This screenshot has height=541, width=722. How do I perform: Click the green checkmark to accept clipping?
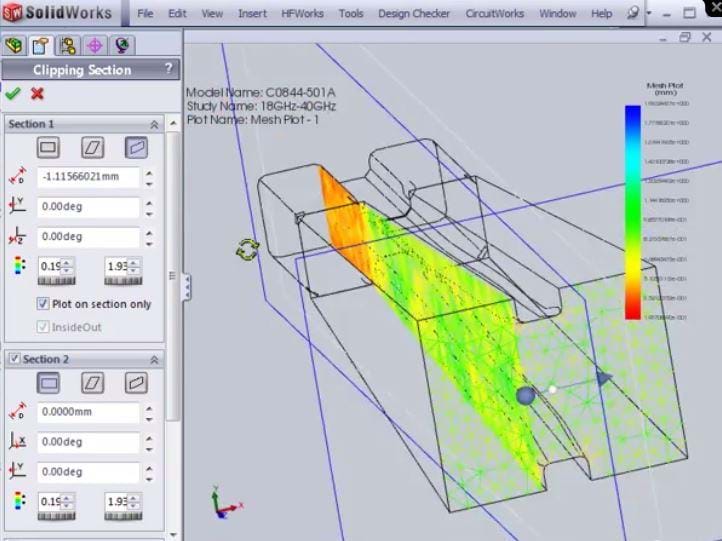pyautogui.click(x=12, y=93)
